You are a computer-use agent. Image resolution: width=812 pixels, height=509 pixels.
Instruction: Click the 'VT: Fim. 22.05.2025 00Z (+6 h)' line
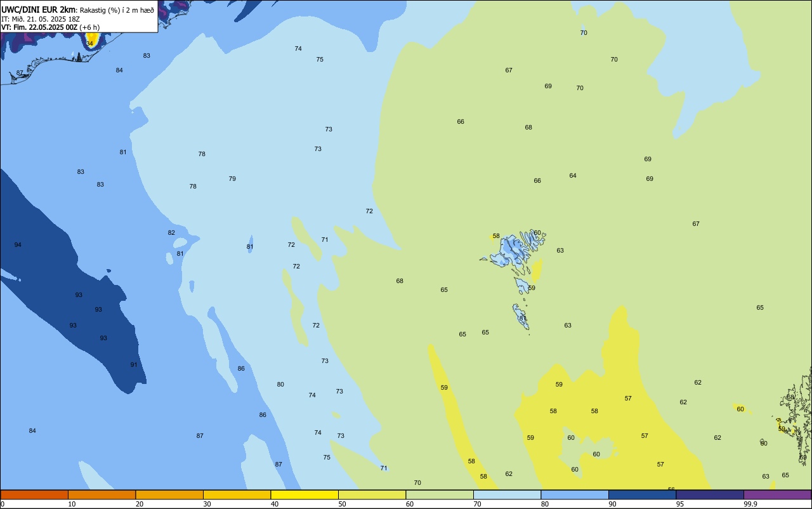pos(50,27)
